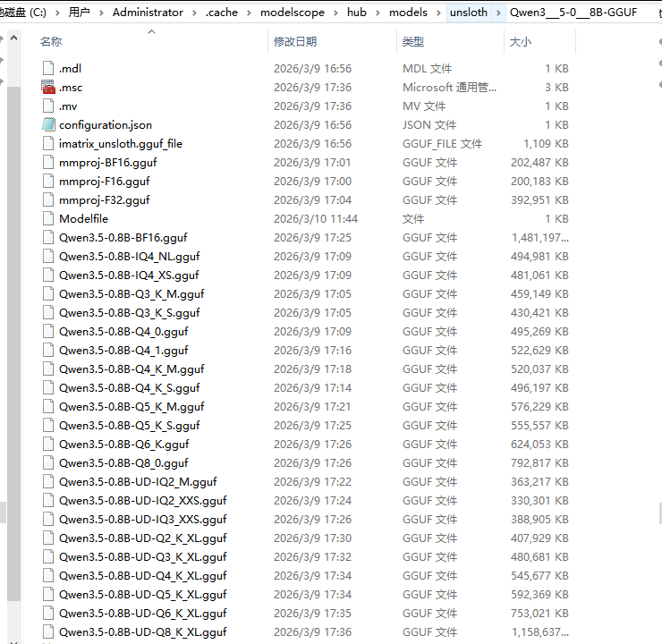
Task: Click the Qwen3.5-0.8B-Q4_0.gguf file icon
Action: click(48, 331)
